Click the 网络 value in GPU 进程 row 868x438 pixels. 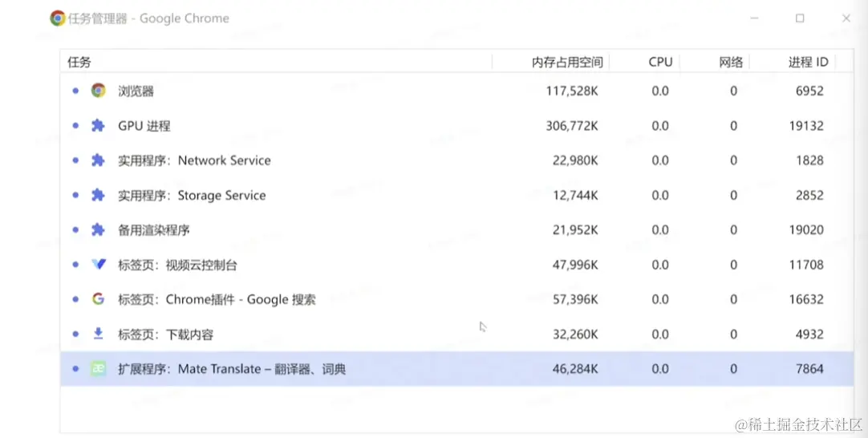pyautogui.click(x=733, y=126)
